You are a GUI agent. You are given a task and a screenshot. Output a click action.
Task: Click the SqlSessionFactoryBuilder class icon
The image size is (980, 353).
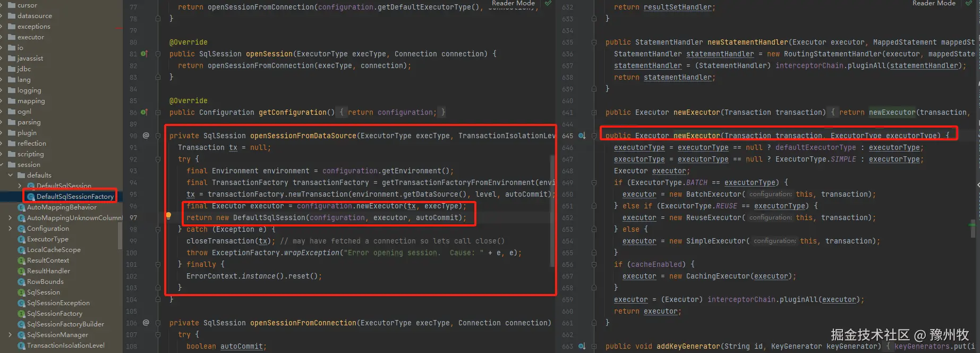pos(22,324)
